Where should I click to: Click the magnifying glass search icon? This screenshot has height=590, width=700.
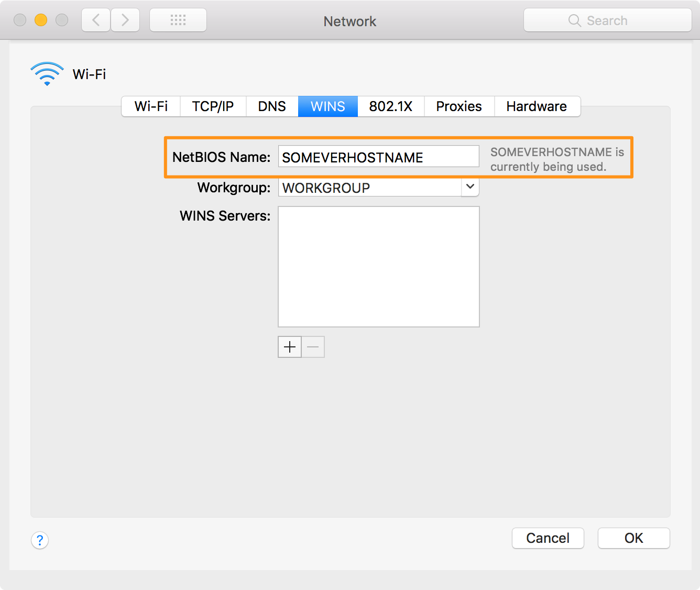click(x=575, y=20)
